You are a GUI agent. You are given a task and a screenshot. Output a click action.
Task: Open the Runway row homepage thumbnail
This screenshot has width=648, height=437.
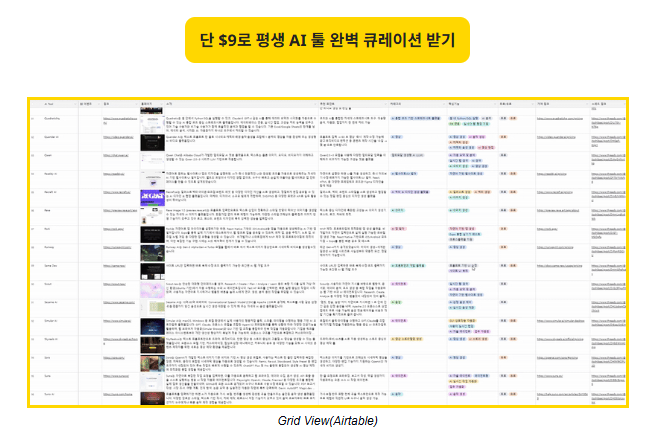pyautogui.click(x=152, y=253)
